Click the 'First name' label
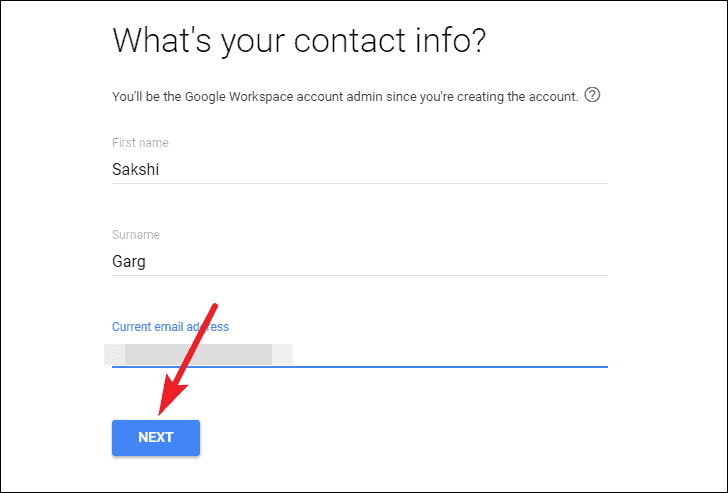This screenshot has width=728, height=493. click(140, 143)
